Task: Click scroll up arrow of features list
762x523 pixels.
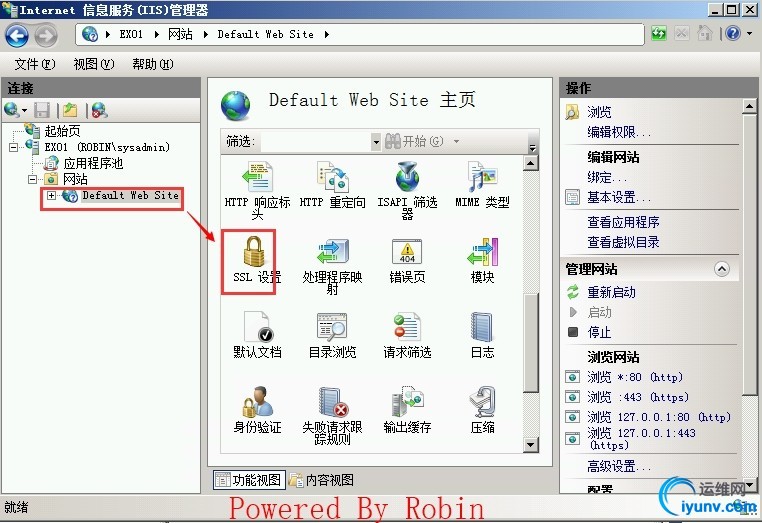Action: 531,163
